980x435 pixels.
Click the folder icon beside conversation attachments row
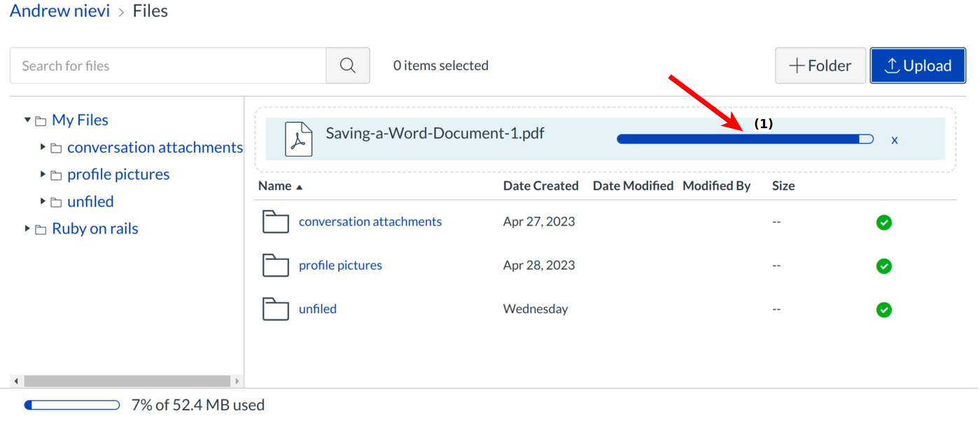[x=276, y=222]
